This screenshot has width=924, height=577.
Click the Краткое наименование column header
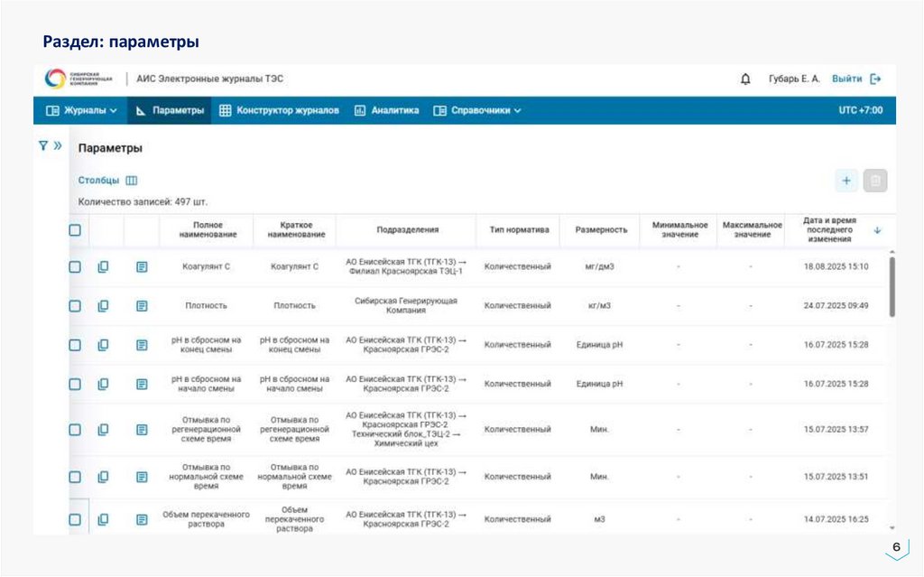[296, 230]
